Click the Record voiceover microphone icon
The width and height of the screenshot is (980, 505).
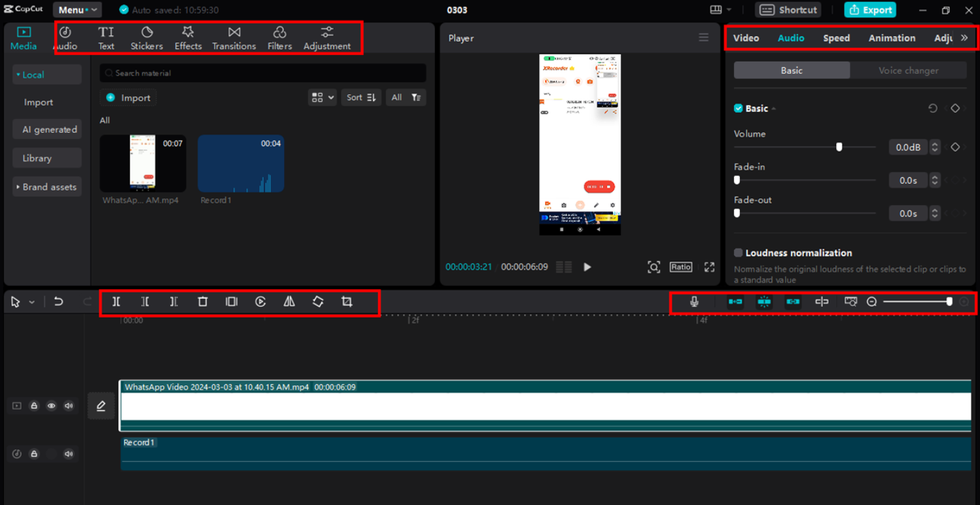[x=694, y=302]
